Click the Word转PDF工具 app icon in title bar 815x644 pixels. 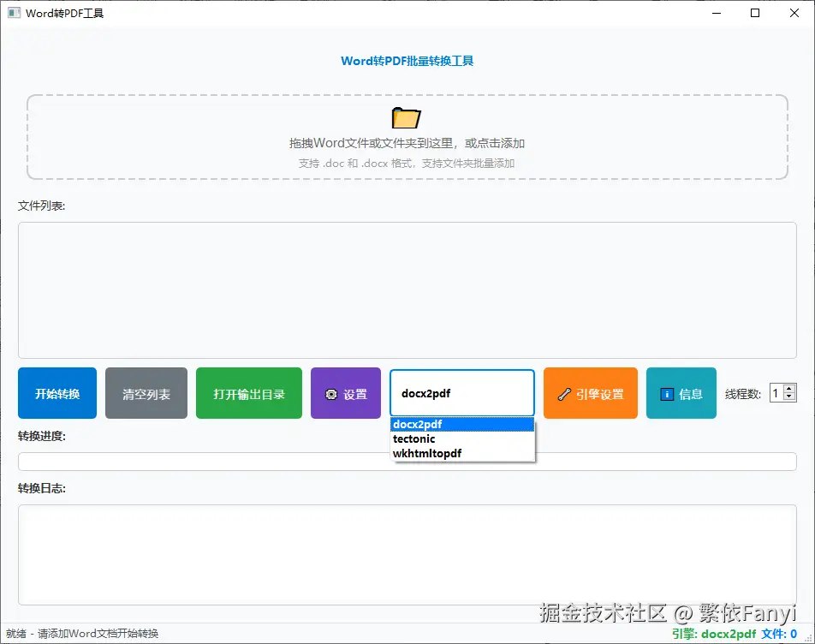coord(13,13)
